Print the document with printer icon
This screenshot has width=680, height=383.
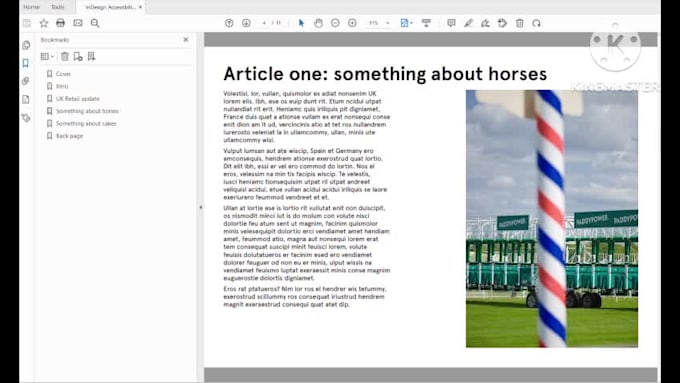click(x=60, y=23)
